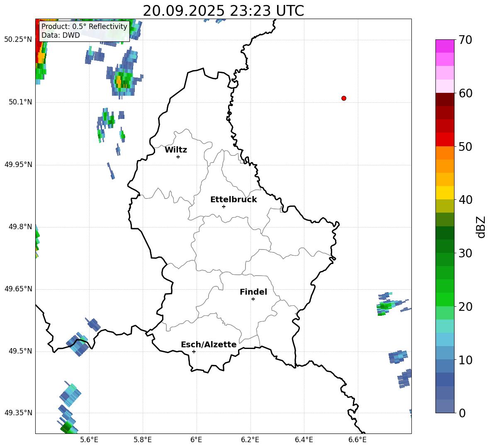The image size is (491, 448).
Task: Click the cross marker below Ettelbruck
Action: pyautogui.click(x=224, y=206)
